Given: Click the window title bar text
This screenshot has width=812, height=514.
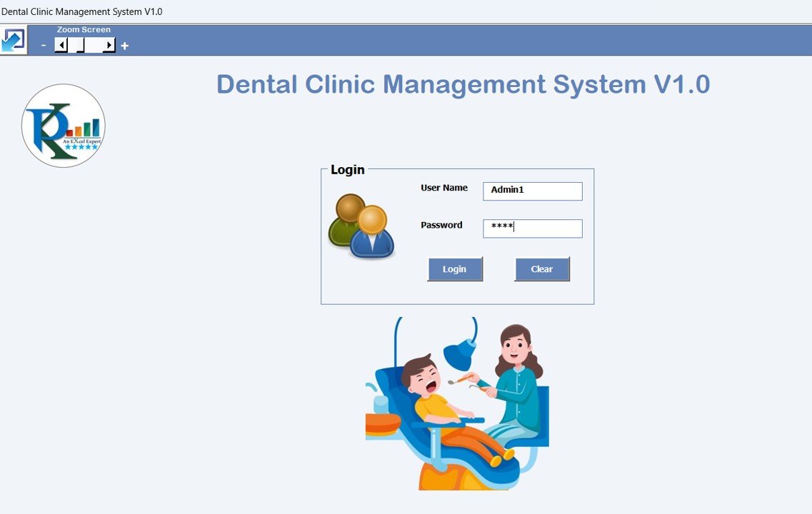Looking at the screenshot, I should pos(82,11).
